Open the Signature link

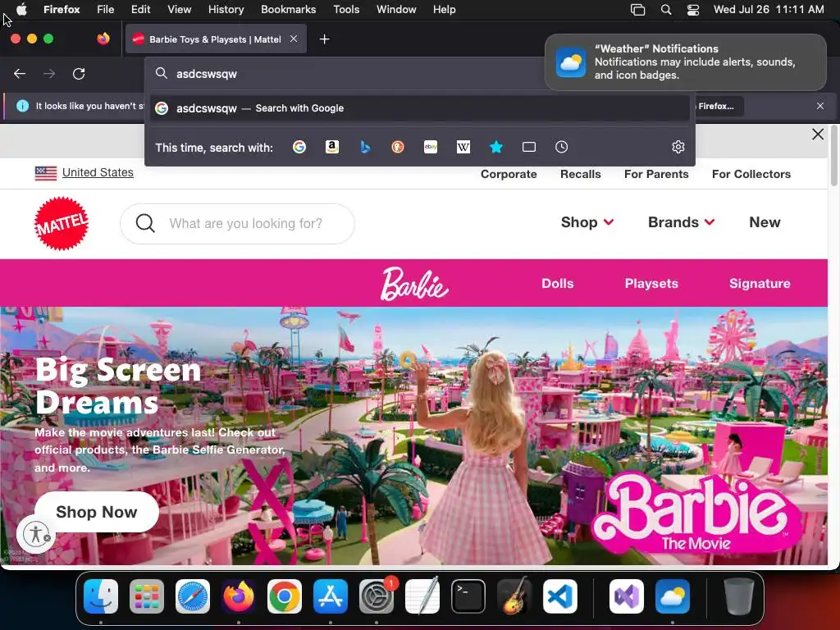[x=760, y=283]
